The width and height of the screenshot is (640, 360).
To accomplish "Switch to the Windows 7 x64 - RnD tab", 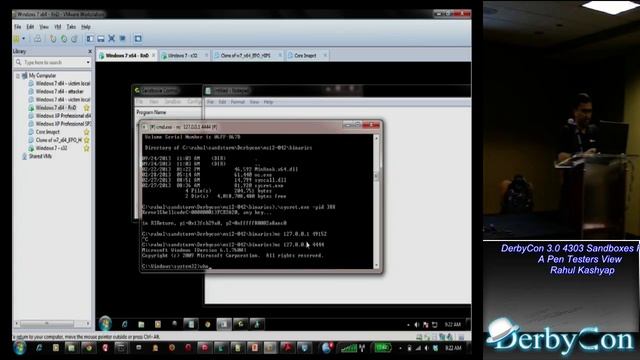I will coord(127,56).
